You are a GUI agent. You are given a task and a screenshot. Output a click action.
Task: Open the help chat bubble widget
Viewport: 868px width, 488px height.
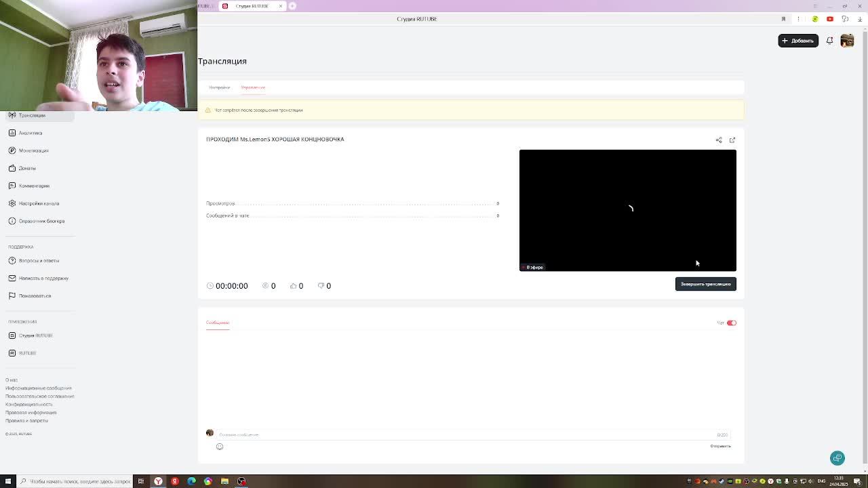[837, 458]
